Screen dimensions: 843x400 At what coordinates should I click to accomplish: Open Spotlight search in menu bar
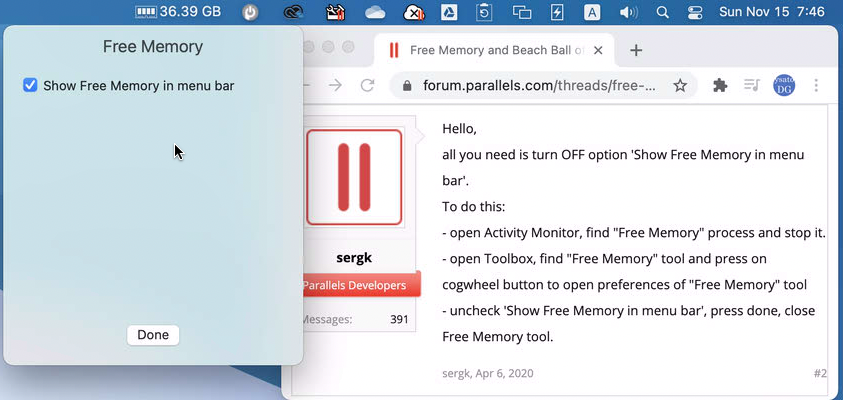662,13
